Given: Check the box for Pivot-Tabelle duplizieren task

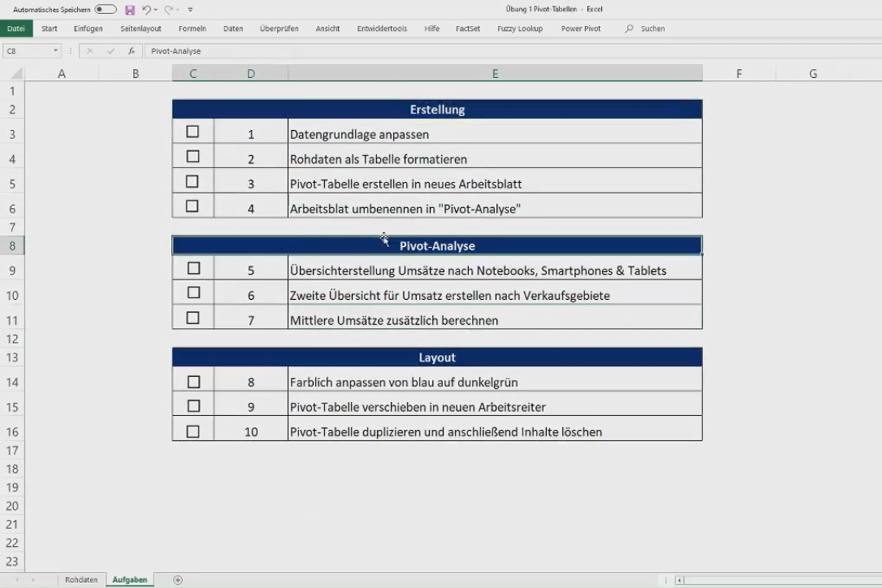Looking at the screenshot, I should pos(193,432).
